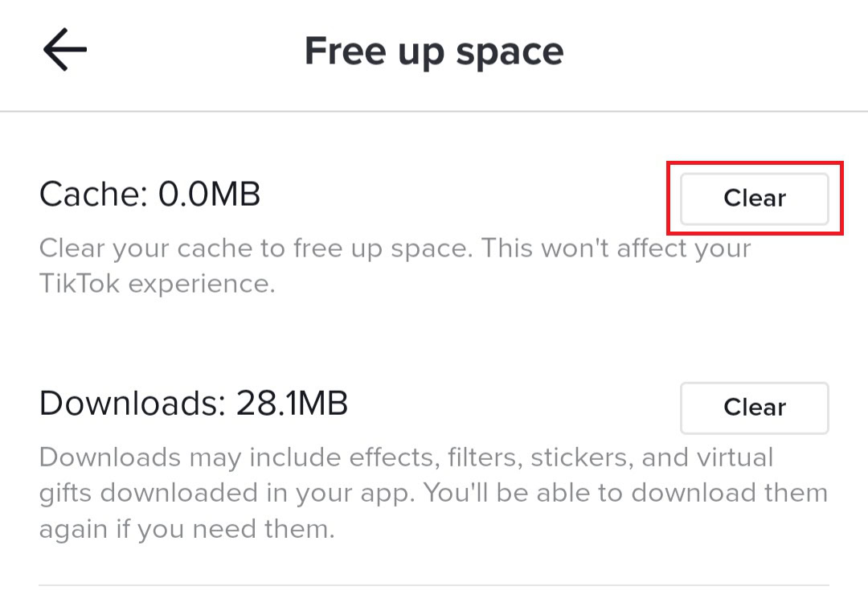Click the "0.0MB" cache size value
Viewport: 868px width, 603px height.
point(209,195)
